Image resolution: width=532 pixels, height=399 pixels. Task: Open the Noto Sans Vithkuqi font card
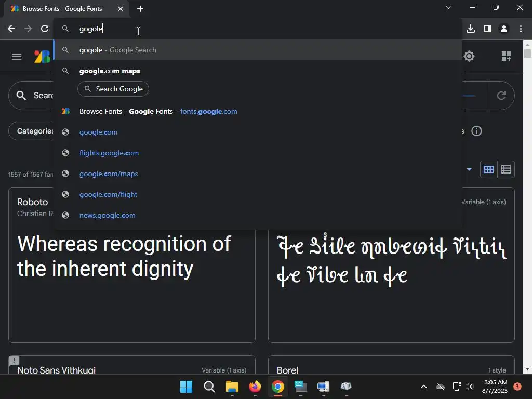(x=131, y=365)
